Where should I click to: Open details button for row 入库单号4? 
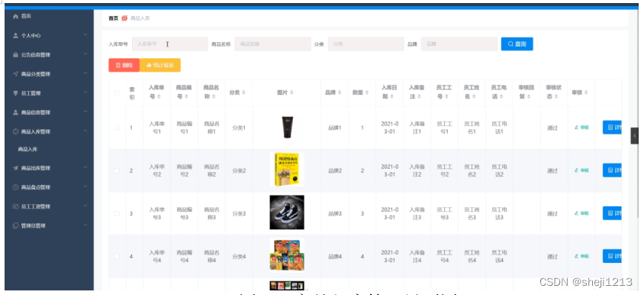point(612,256)
